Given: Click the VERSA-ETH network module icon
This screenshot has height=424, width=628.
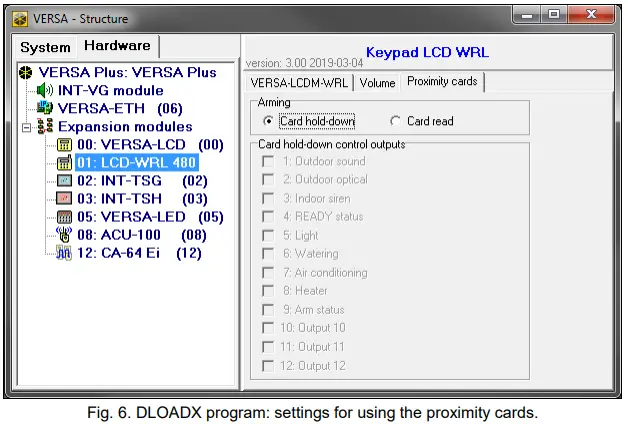Looking at the screenshot, I should click(x=44, y=108).
